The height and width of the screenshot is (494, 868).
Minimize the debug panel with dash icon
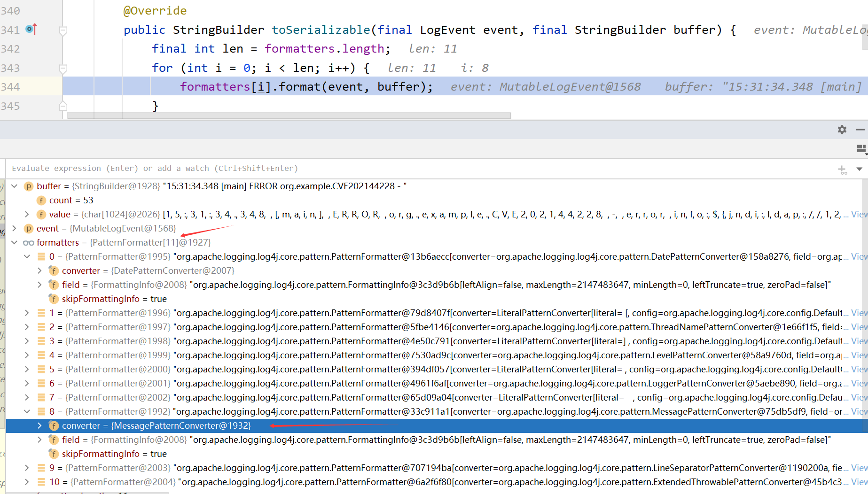[860, 130]
